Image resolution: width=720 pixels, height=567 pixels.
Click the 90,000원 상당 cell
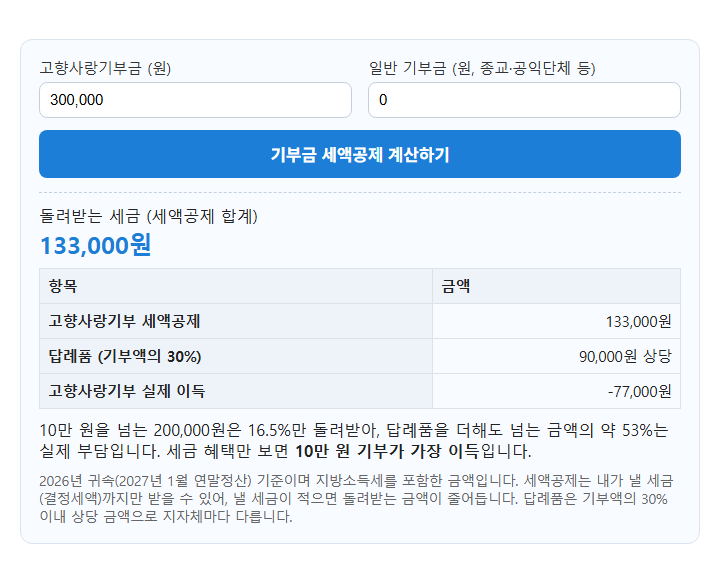(556, 356)
